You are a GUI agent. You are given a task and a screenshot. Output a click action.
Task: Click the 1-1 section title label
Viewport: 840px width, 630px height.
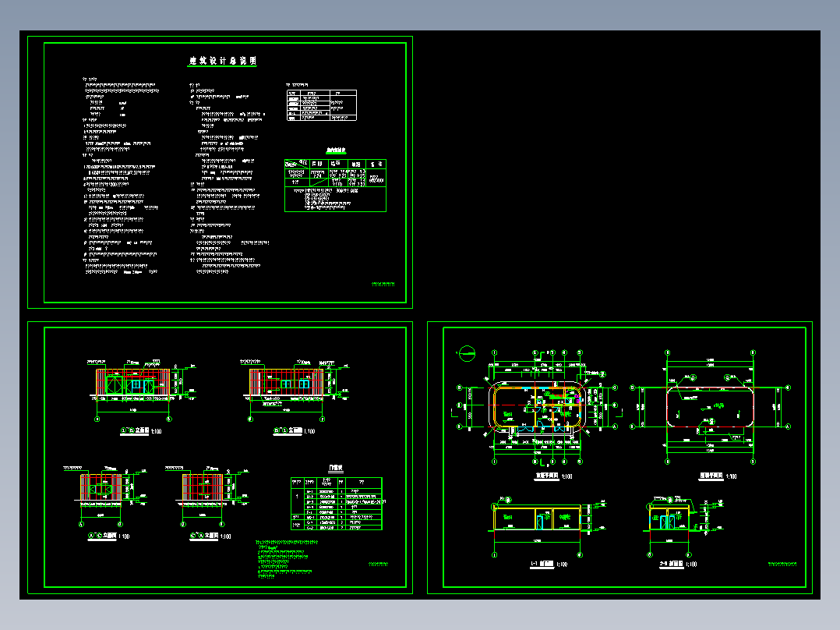point(549,565)
